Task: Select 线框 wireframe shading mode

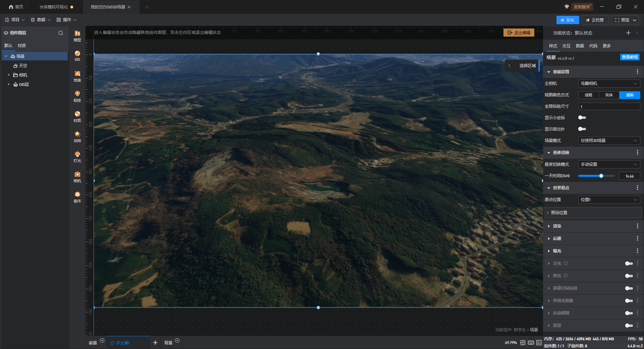Action: point(589,95)
